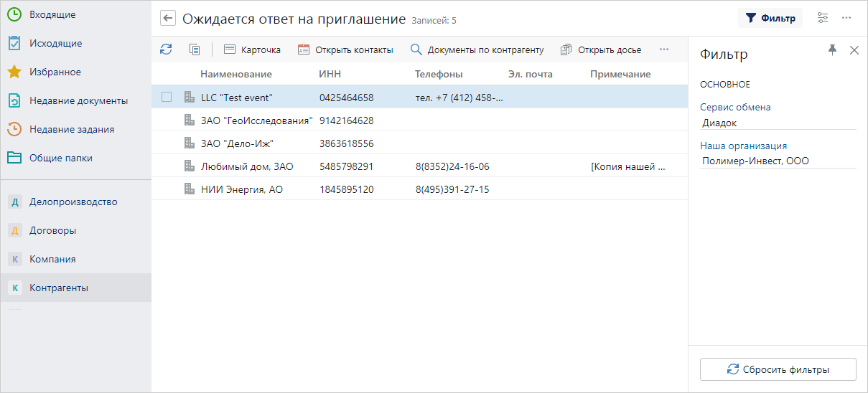868x393 pixels.
Task: Toggle the Filter panel button
Action: (770, 18)
